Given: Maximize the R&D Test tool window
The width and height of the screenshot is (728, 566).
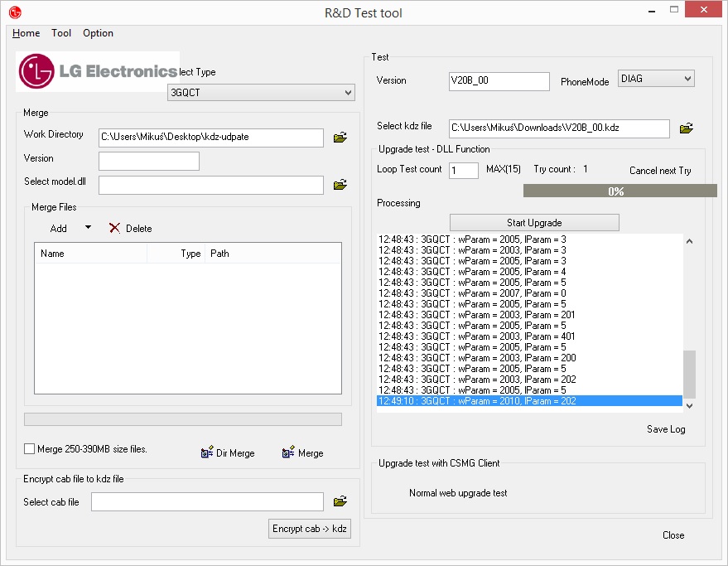Looking at the screenshot, I should pyautogui.click(x=674, y=9).
